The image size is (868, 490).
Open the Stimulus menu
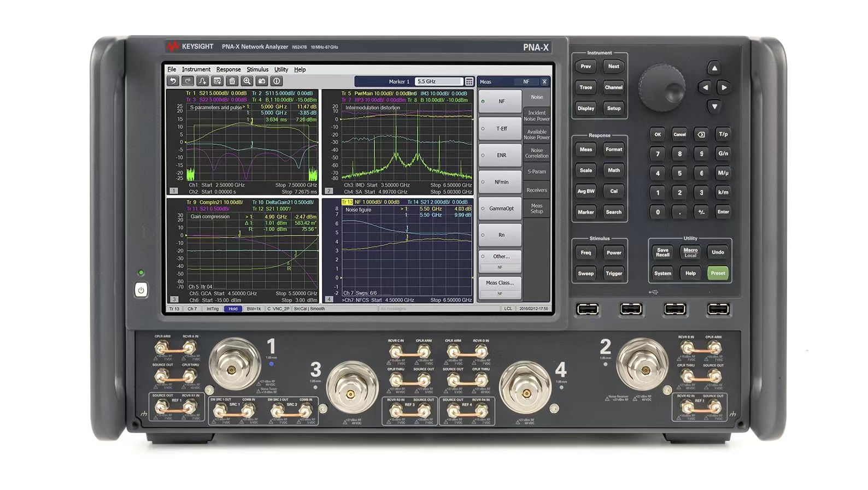(x=257, y=70)
